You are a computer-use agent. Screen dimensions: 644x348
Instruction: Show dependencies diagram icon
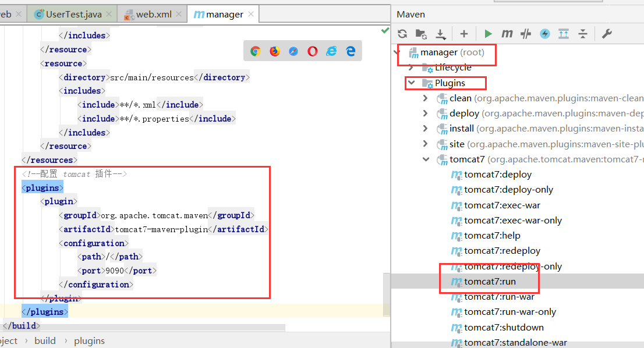[x=564, y=34]
